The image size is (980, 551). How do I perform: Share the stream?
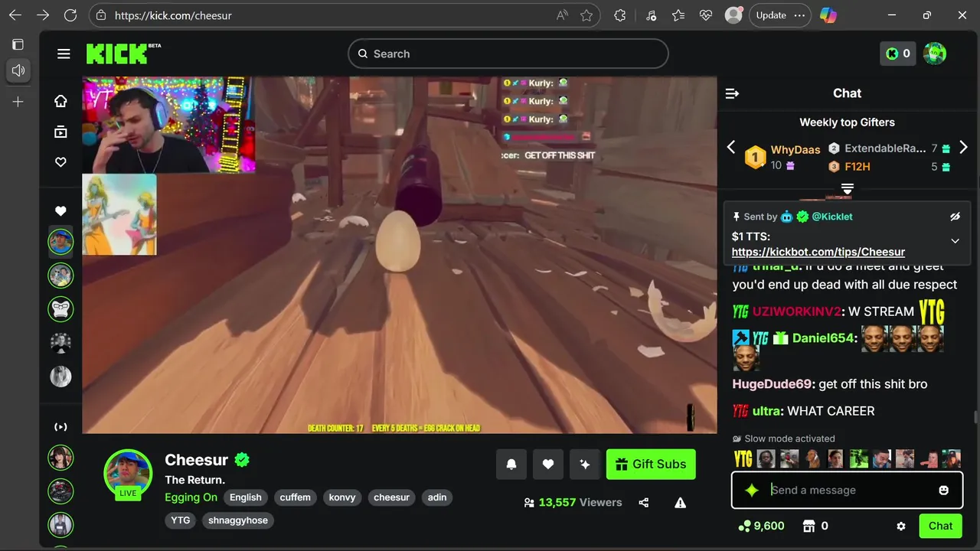point(644,503)
